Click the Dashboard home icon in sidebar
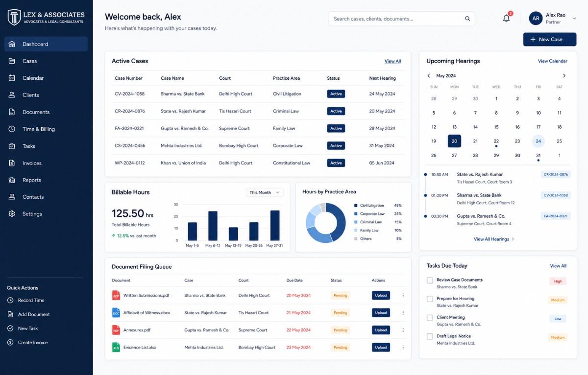The image size is (588, 375). click(x=12, y=44)
